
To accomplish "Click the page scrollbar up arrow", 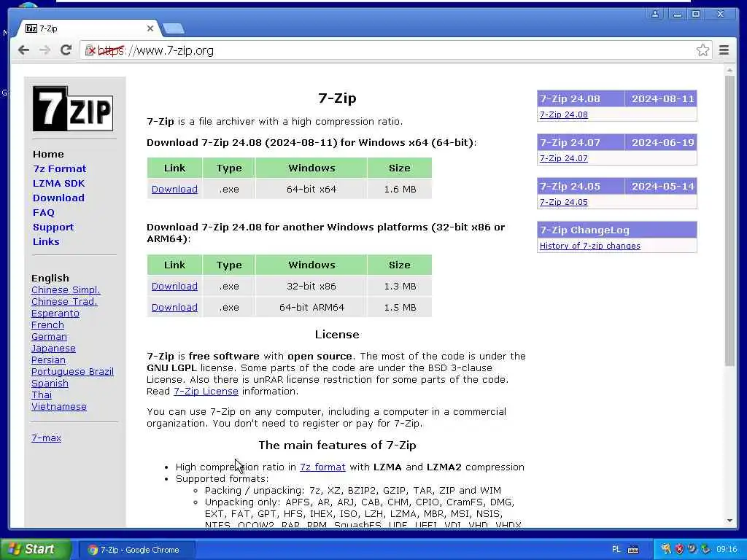I will (x=729, y=71).
